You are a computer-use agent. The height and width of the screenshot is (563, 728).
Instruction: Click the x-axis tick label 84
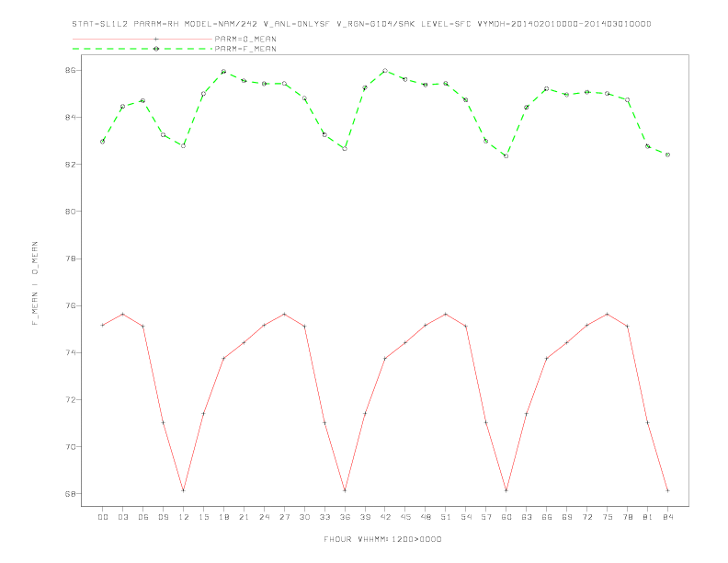(668, 517)
